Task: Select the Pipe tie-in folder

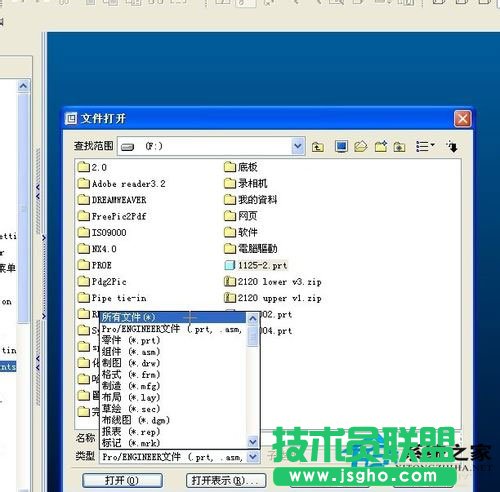Action: [112, 298]
